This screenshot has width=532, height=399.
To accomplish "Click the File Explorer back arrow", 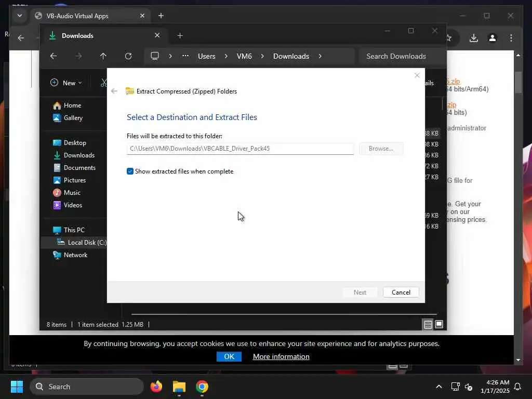I will coord(54,56).
